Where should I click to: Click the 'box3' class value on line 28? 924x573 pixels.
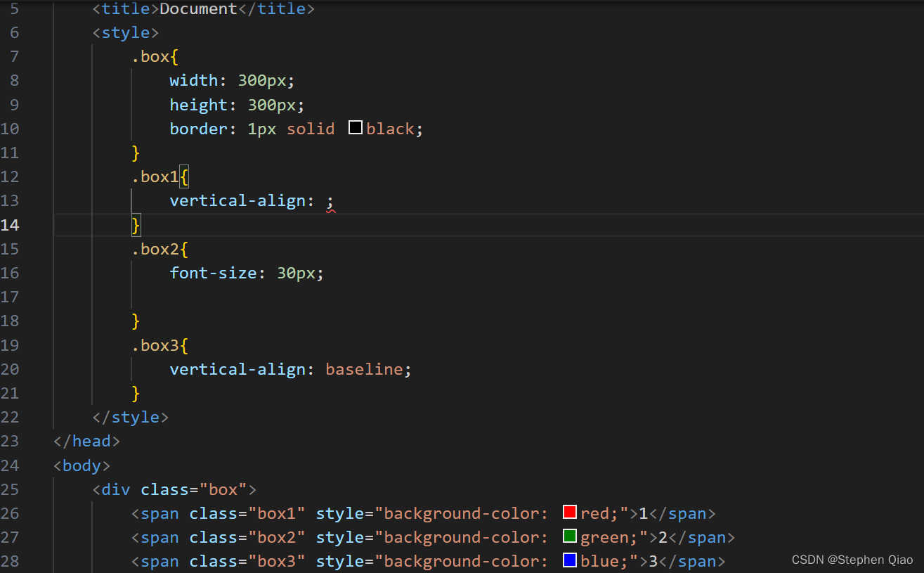coord(277,561)
